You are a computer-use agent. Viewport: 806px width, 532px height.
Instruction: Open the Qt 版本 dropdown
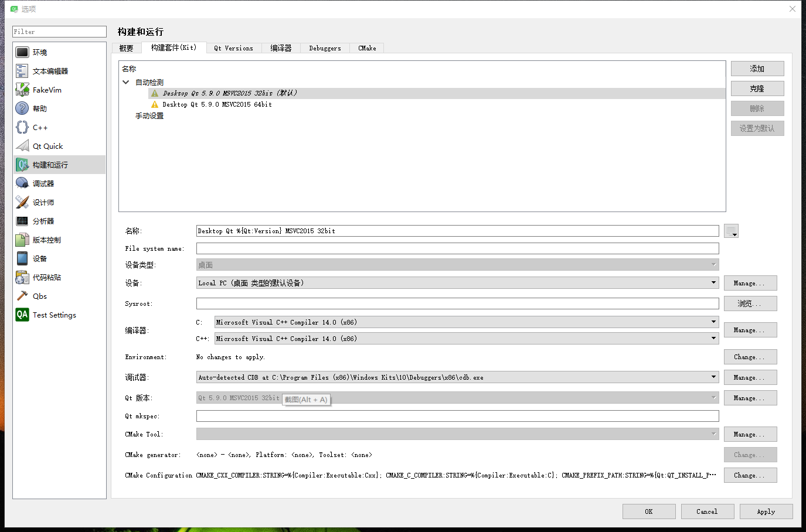458,398
